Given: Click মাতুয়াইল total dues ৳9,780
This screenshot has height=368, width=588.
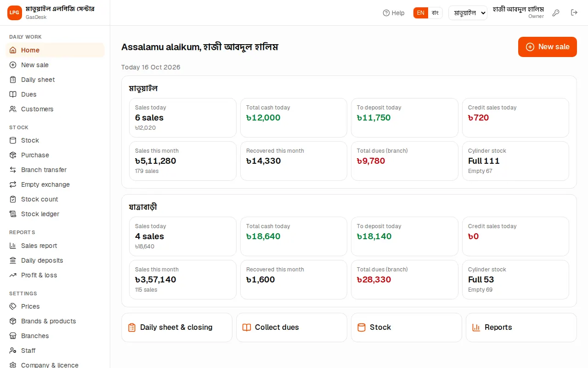Looking at the screenshot, I should (x=371, y=161).
